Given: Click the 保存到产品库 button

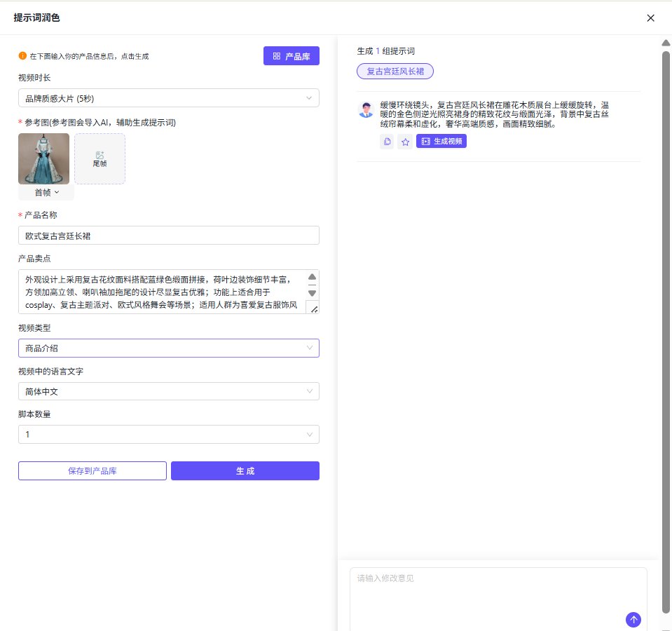Looking at the screenshot, I should [x=92, y=470].
